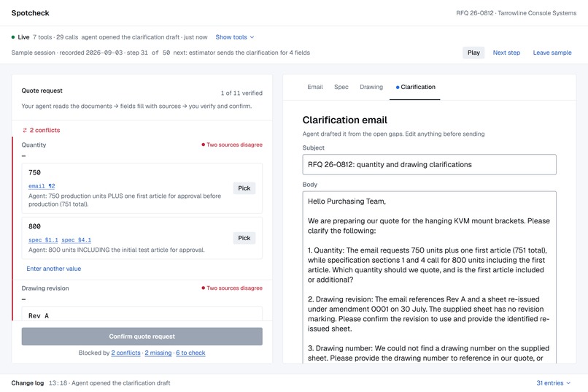Expand the 31 entries change log
588x392 pixels.
pyautogui.click(x=554, y=383)
